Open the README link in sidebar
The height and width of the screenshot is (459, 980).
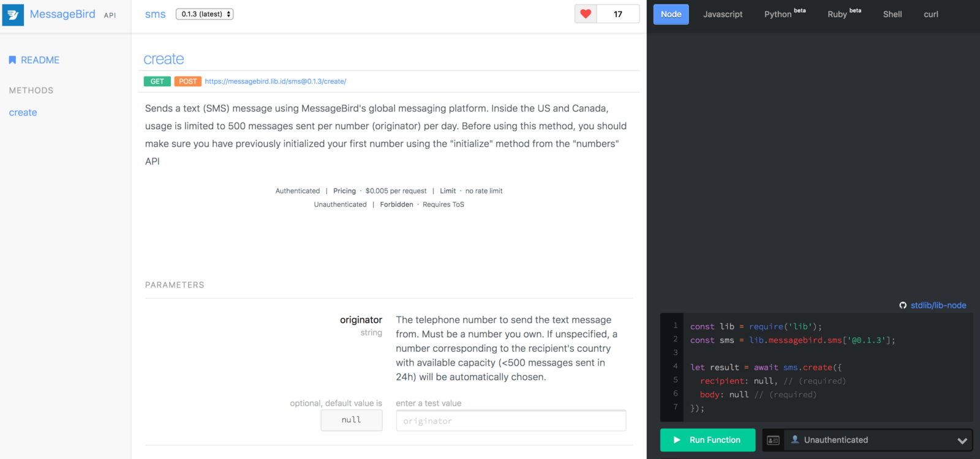coord(40,60)
